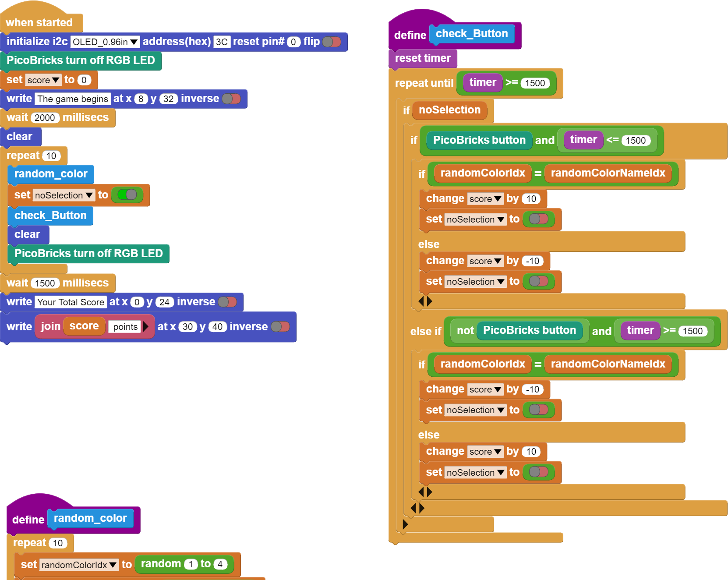Select the define random_color hat block
The height and width of the screenshot is (580, 728).
tap(73, 519)
